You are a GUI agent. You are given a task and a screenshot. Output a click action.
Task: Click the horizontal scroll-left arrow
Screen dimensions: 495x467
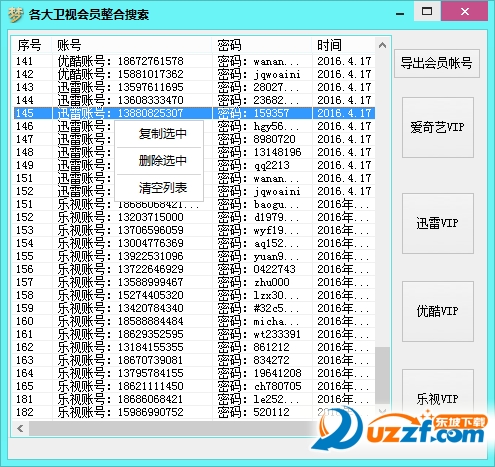coord(20,428)
